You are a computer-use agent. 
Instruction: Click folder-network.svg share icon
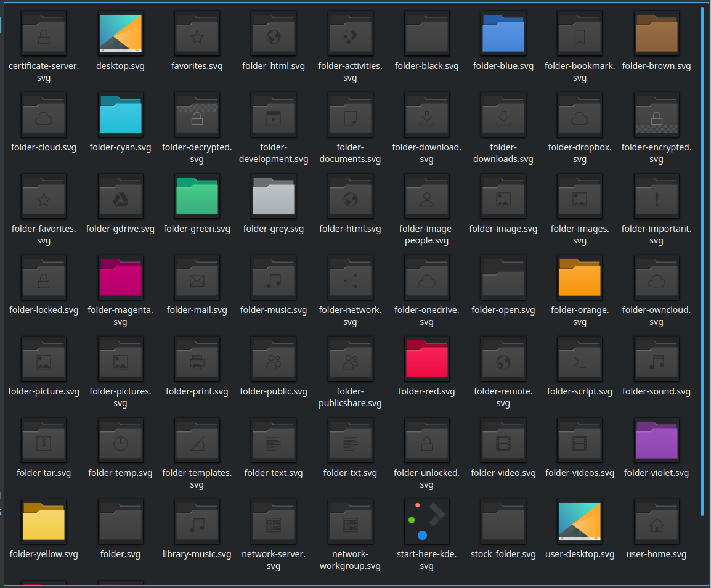click(x=350, y=277)
